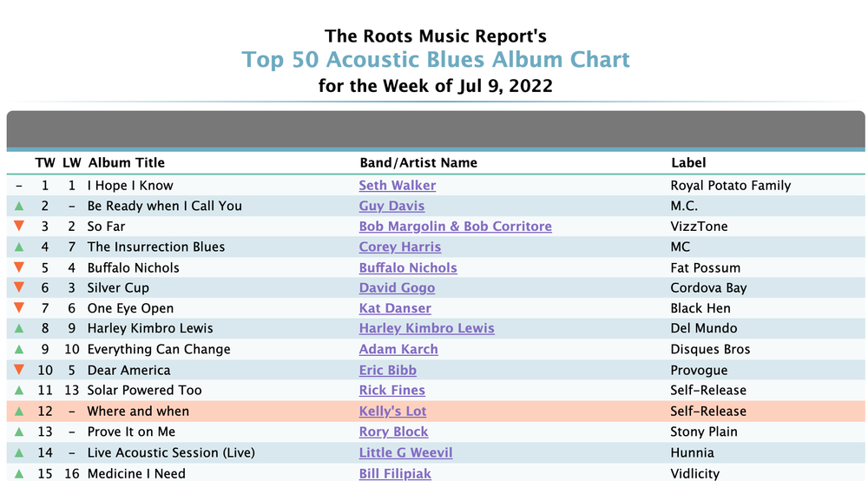Open the David Gogo link
This screenshot has width=868, height=481.
pos(397,288)
